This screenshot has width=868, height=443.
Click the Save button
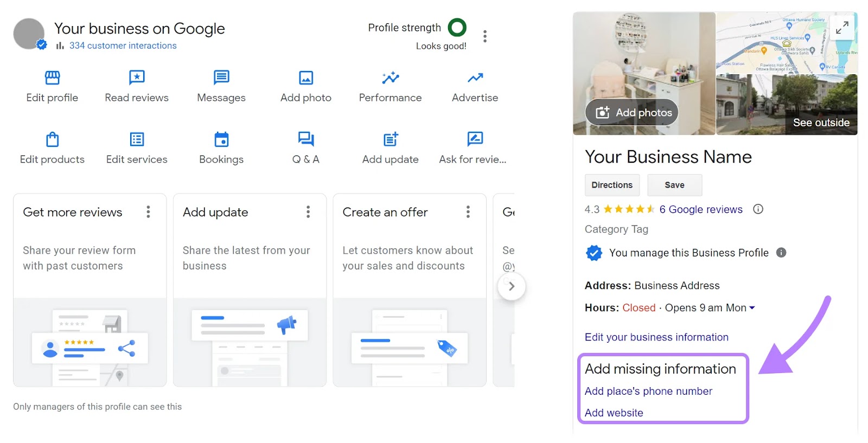point(675,185)
